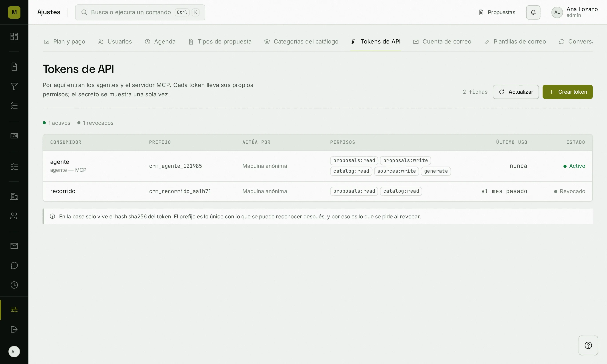This screenshot has height=364, width=607.
Task: Open the settings sliders icon in the sidebar
Action: point(14,310)
